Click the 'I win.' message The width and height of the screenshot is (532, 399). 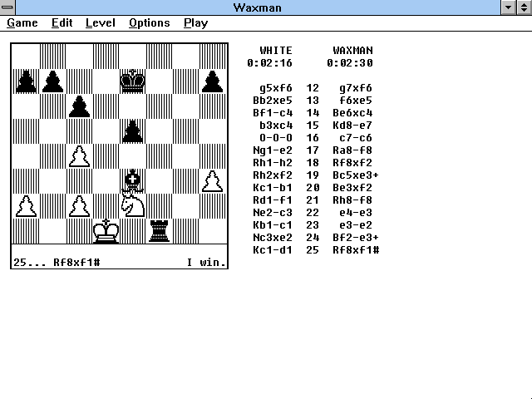point(206,263)
